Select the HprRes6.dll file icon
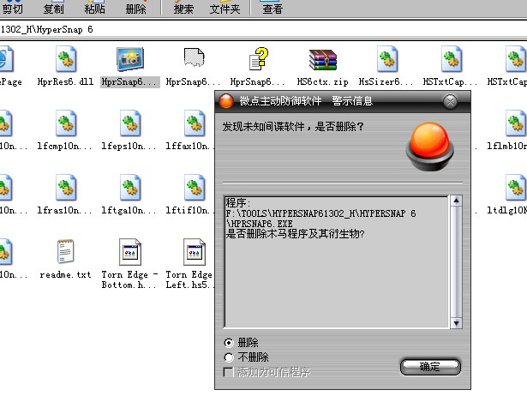This screenshot has height=420, width=527. (x=66, y=59)
